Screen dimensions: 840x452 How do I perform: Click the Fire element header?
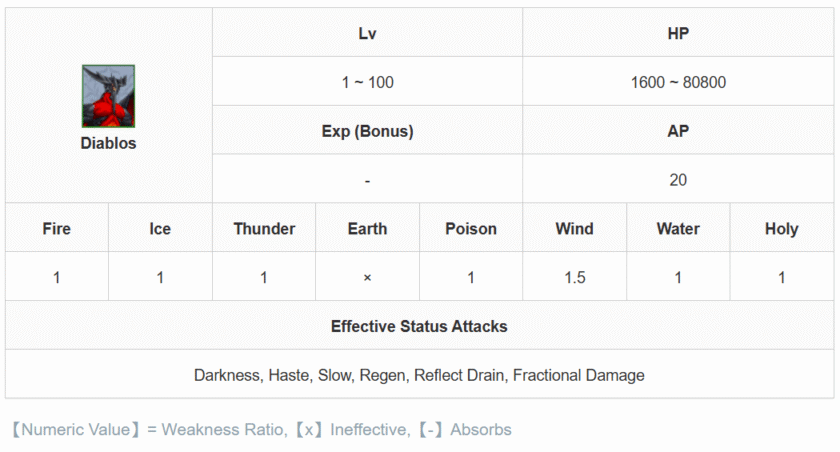57,229
